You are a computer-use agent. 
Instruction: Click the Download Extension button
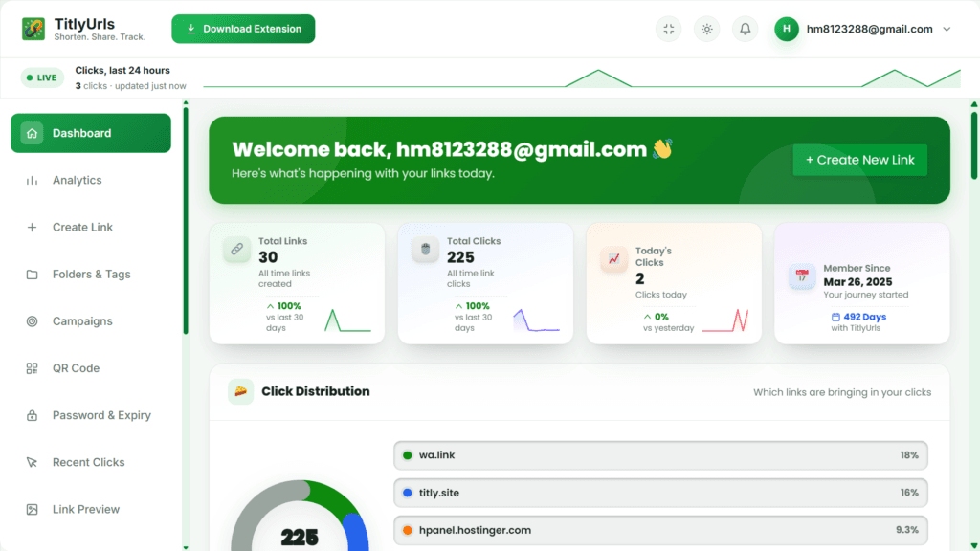[x=243, y=29]
